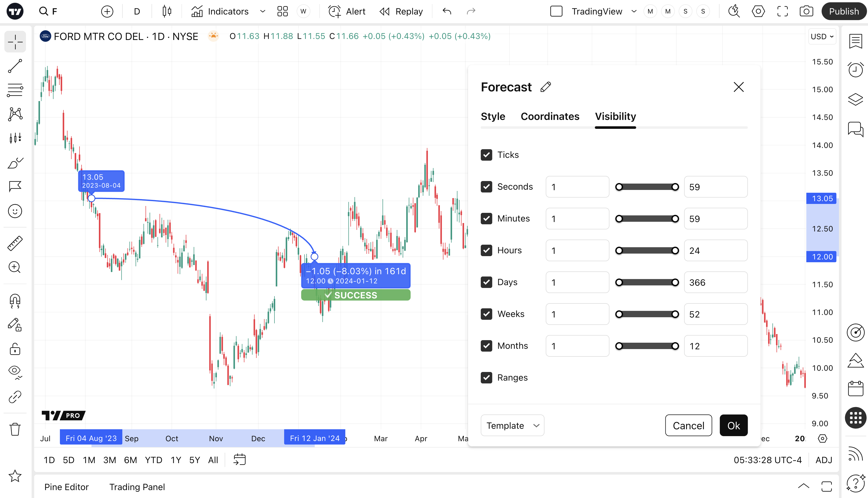Select the ruler measure tool
Viewport: 868px width, 498px height.
[x=15, y=243]
